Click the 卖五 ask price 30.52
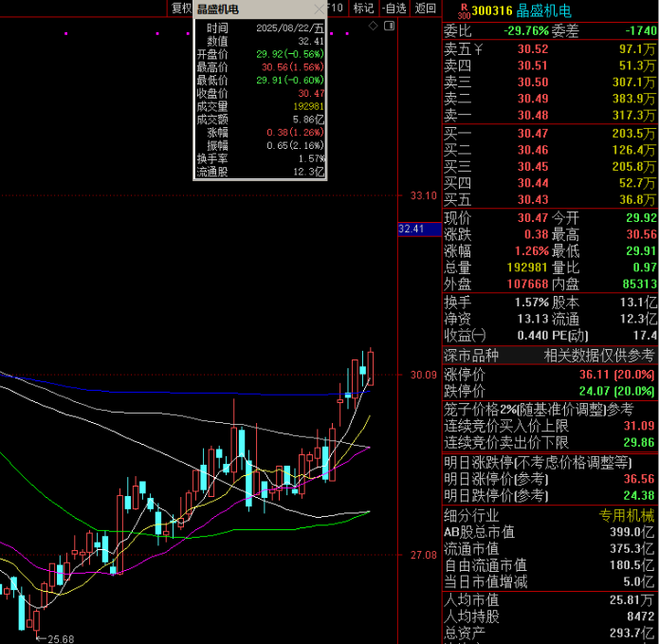 click(x=533, y=49)
